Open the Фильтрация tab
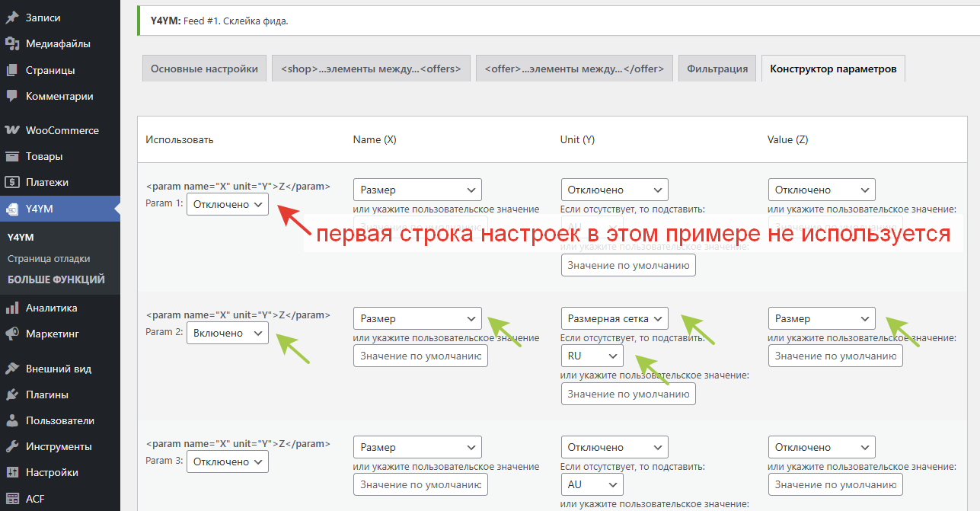The image size is (980, 511). [x=717, y=69]
